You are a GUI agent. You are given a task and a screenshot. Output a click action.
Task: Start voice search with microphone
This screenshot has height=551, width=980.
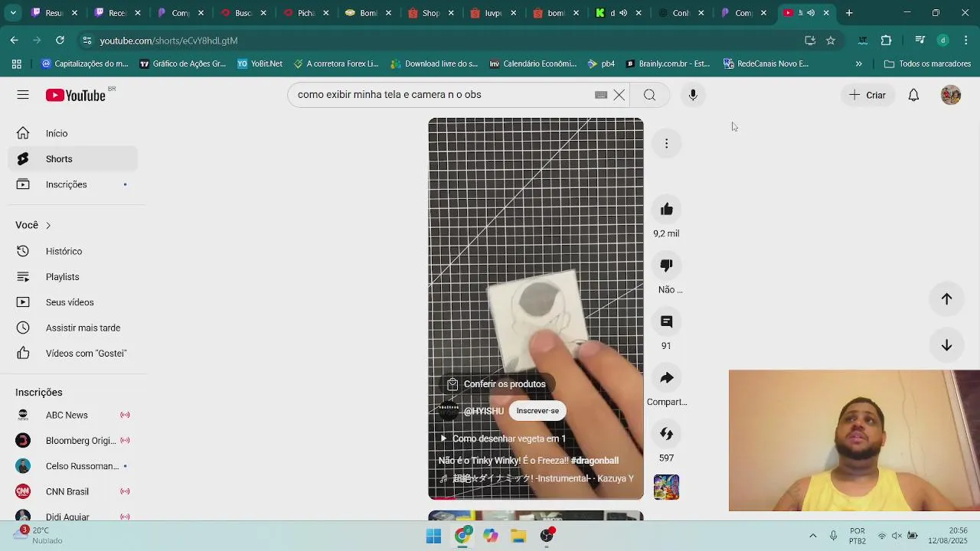(x=693, y=95)
